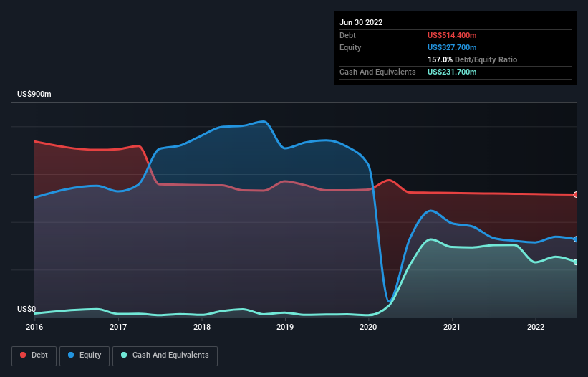Select the 2020 x-axis label

(x=368, y=327)
